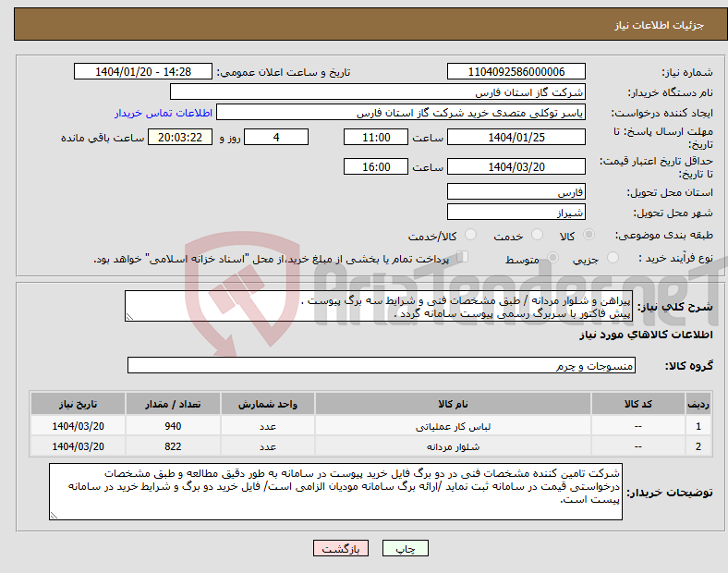Select the کالا/خدمت radio button

(471, 235)
